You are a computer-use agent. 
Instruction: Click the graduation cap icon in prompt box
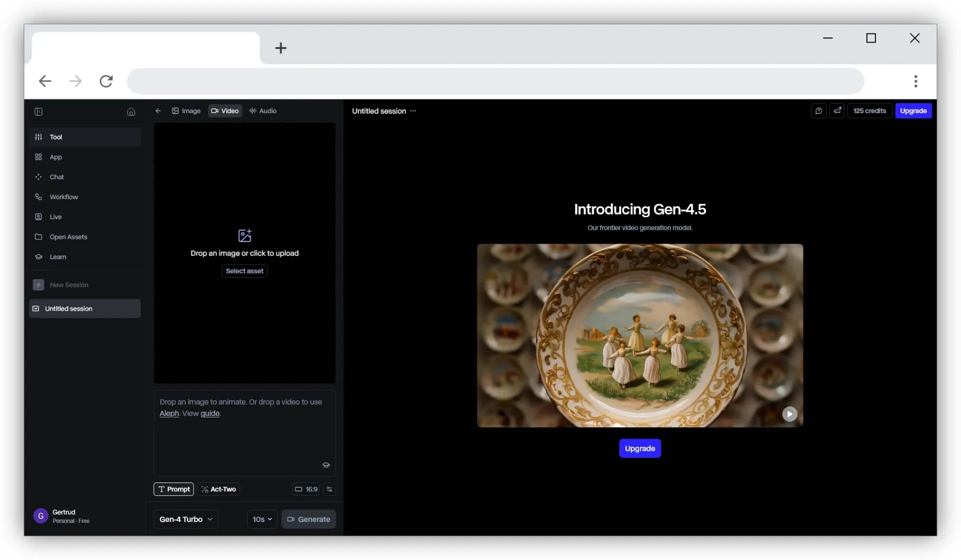click(x=326, y=465)
